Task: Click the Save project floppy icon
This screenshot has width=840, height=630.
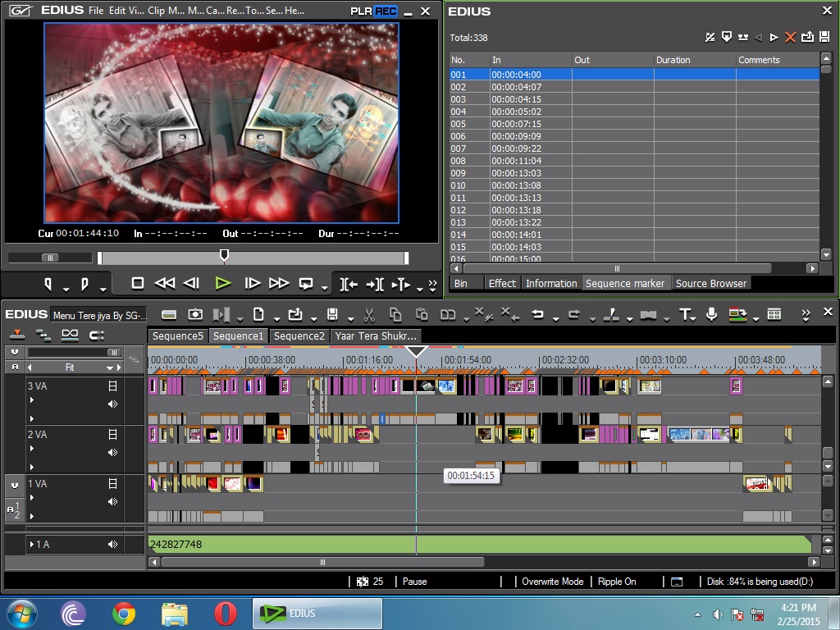Action: (332, 314)
